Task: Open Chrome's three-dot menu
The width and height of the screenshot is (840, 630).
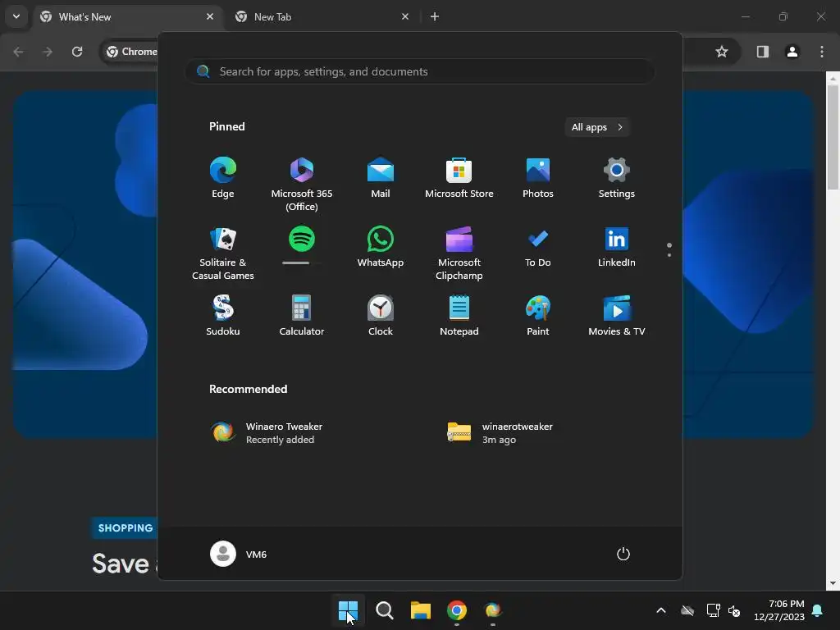Action: [822, 52]
